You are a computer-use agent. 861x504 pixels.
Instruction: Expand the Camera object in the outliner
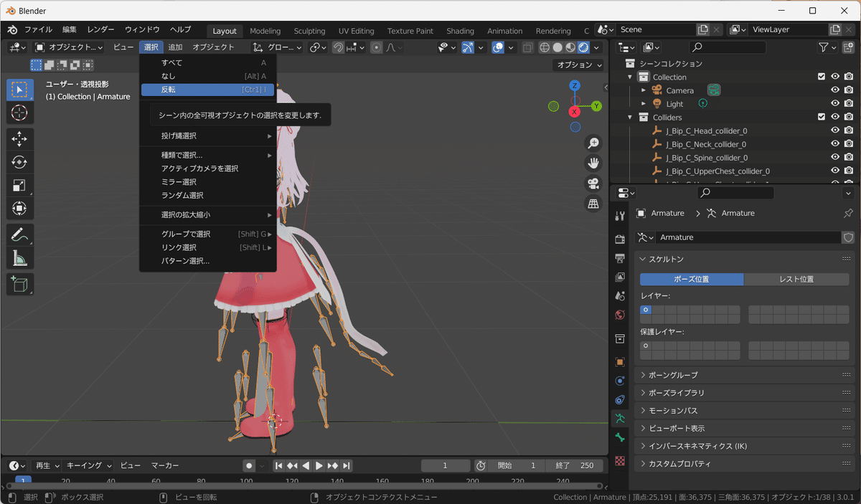(x=644, y=90)
